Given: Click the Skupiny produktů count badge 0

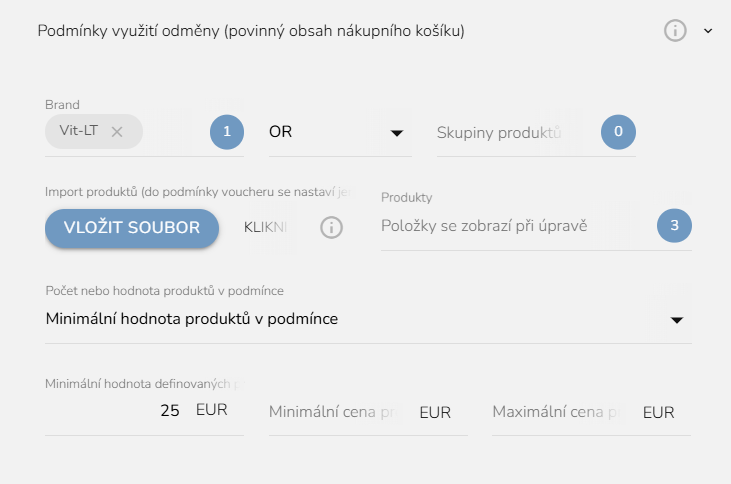Looking at the screenshot, I should coord(618,132).
